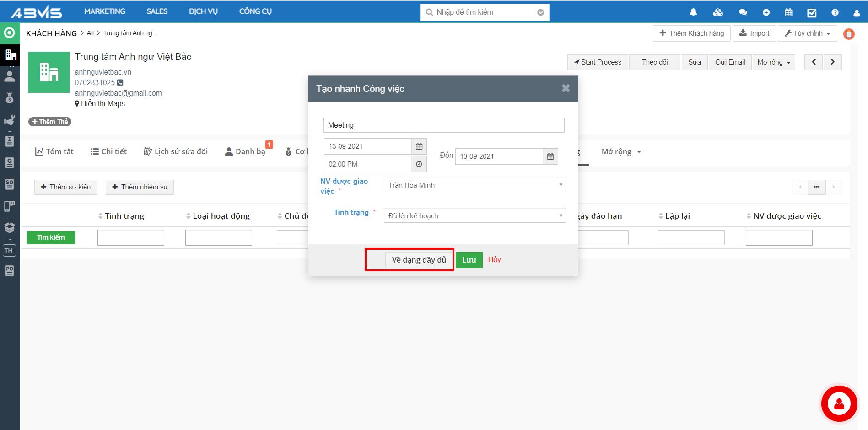
Task: Expand the Tùy chỉnh dropdown
Action: click(807, 33)
